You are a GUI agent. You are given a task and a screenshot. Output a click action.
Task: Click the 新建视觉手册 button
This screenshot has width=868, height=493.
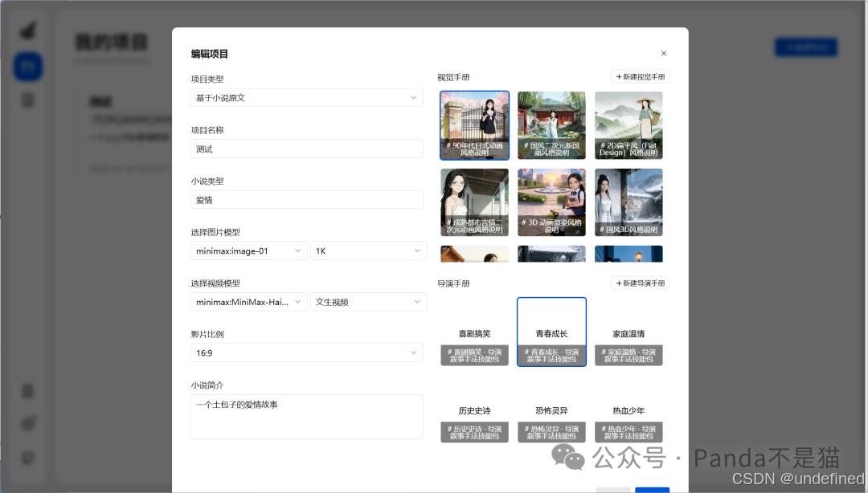[x=640, y=77]
